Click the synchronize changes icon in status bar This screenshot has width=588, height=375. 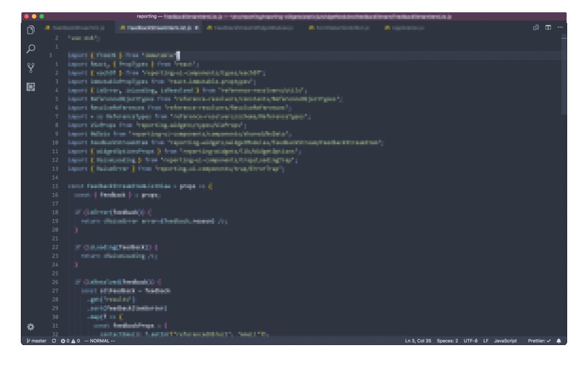point(53,340)
